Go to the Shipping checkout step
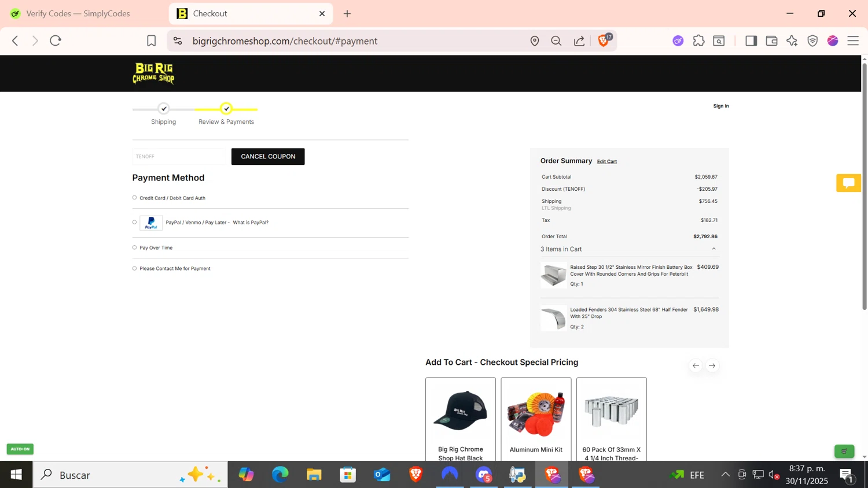This screenshot has height=488, width=868. 164,114
